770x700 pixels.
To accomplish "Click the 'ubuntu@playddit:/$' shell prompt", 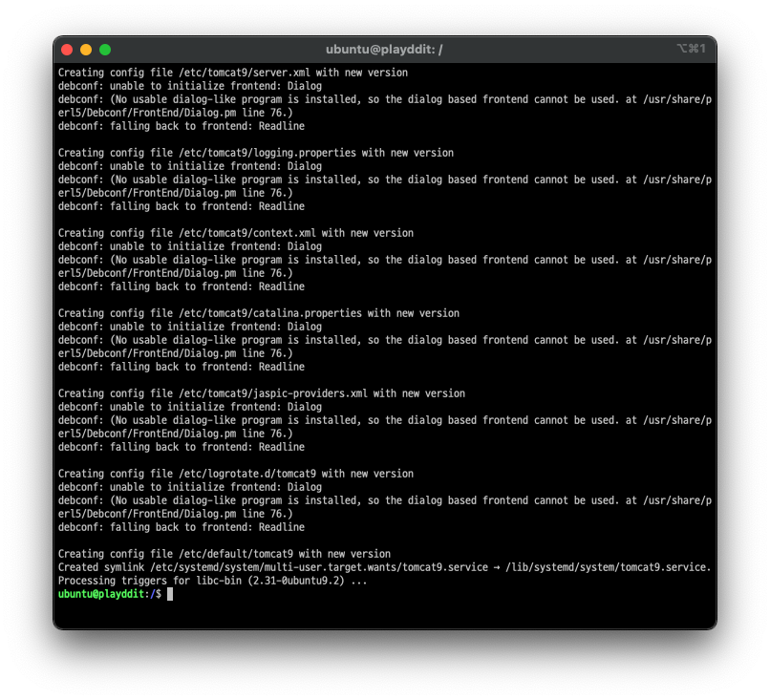I will (110, 594).
